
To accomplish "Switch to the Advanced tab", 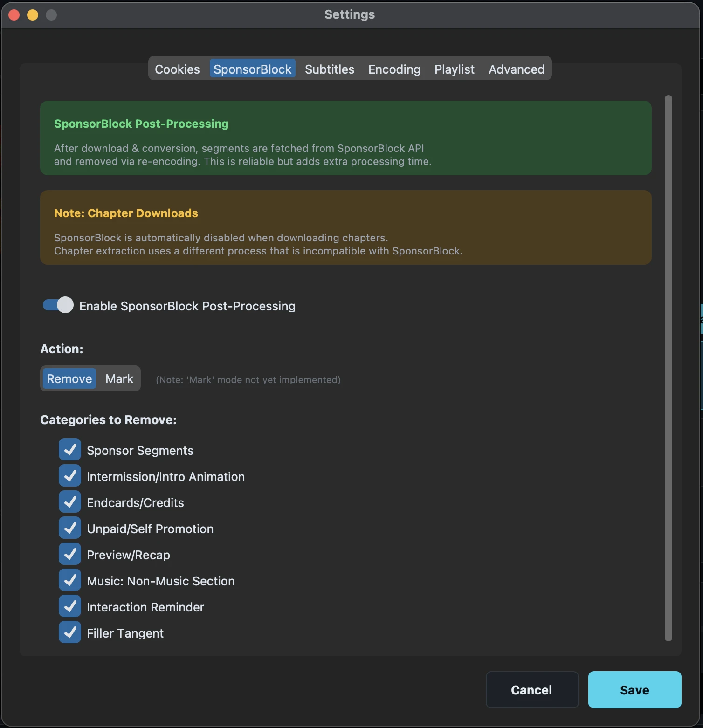I will coord(517,69).
